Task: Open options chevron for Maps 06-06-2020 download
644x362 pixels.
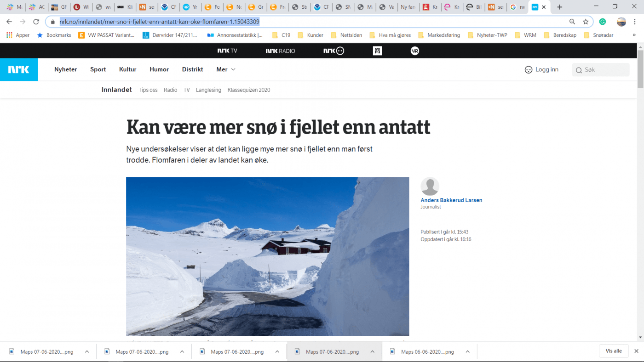Action: [x=467, y=352]
